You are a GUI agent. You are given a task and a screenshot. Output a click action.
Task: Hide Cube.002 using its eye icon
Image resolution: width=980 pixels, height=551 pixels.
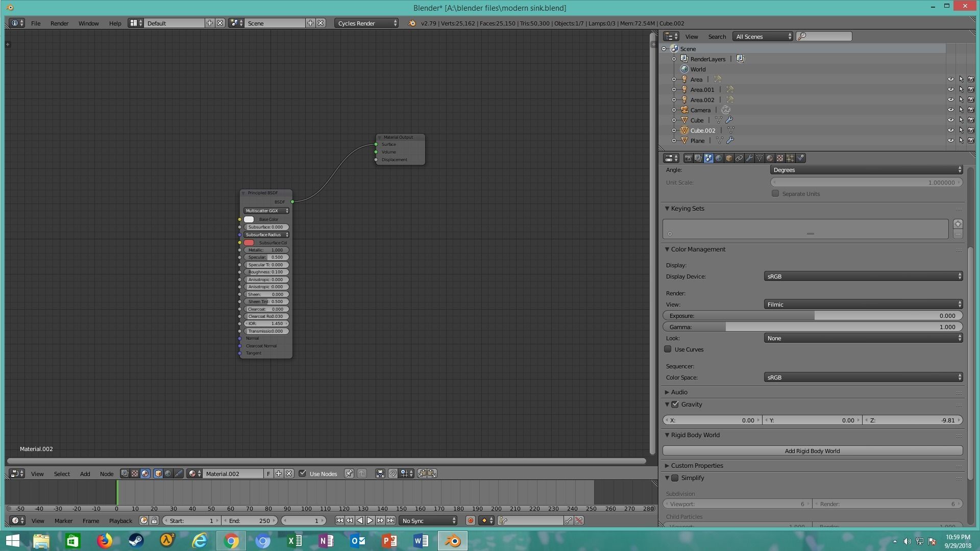point(950,131)
